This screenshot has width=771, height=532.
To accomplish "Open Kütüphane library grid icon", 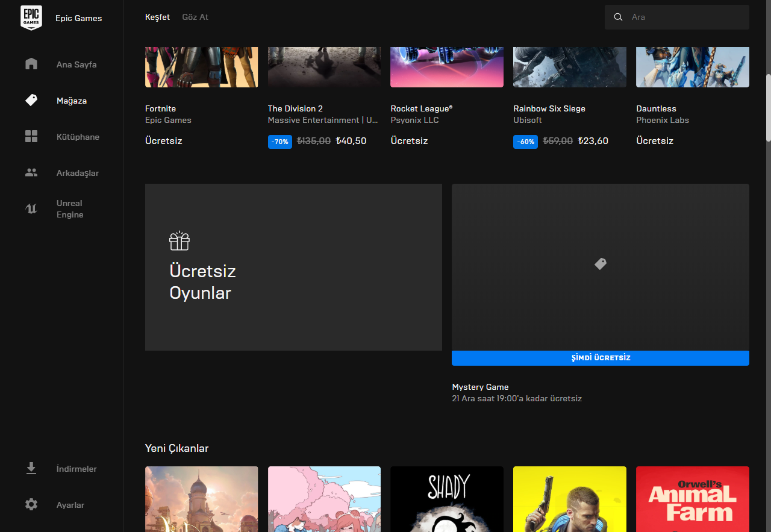I will (x=31, y=136).
